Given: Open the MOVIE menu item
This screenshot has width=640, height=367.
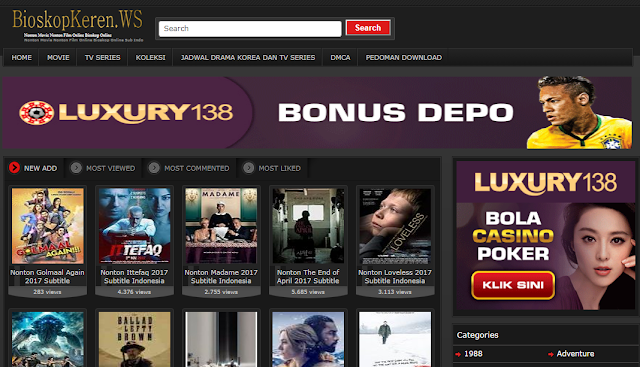Looking at the screenshot, I should pos(58,58).
